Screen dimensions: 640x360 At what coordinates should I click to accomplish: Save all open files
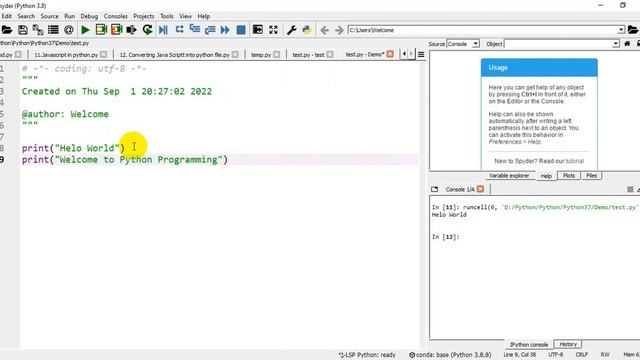38,30
